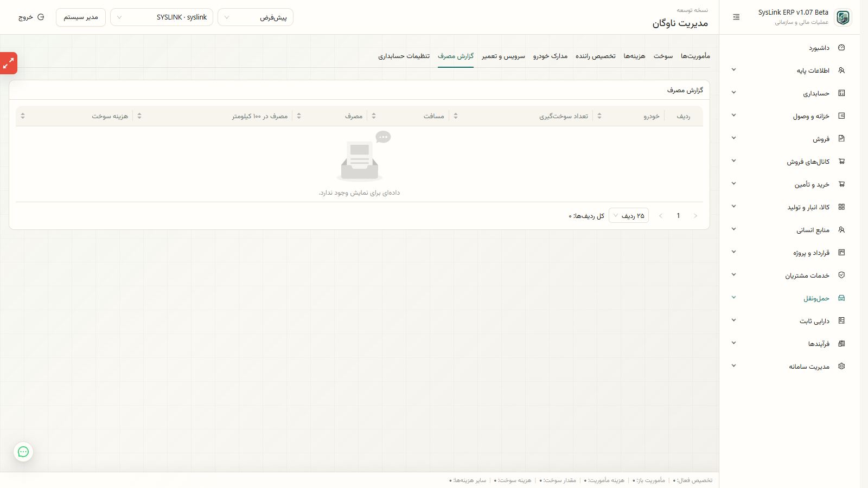
Task: Open داشبورد dashboard icon in sidebar
Action: (x=841, y=48)
